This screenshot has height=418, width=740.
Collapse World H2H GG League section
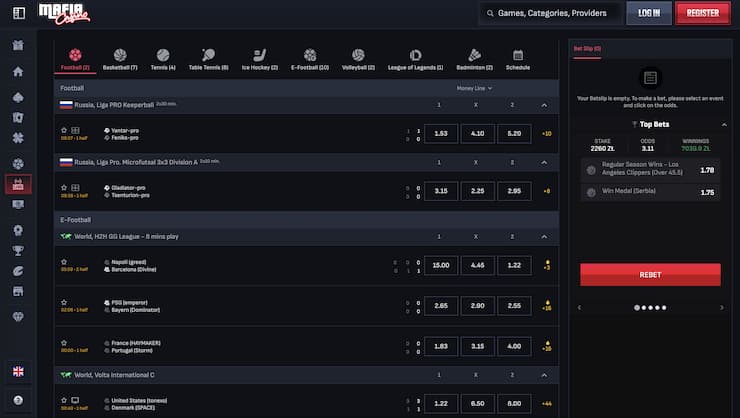(544, 236)
